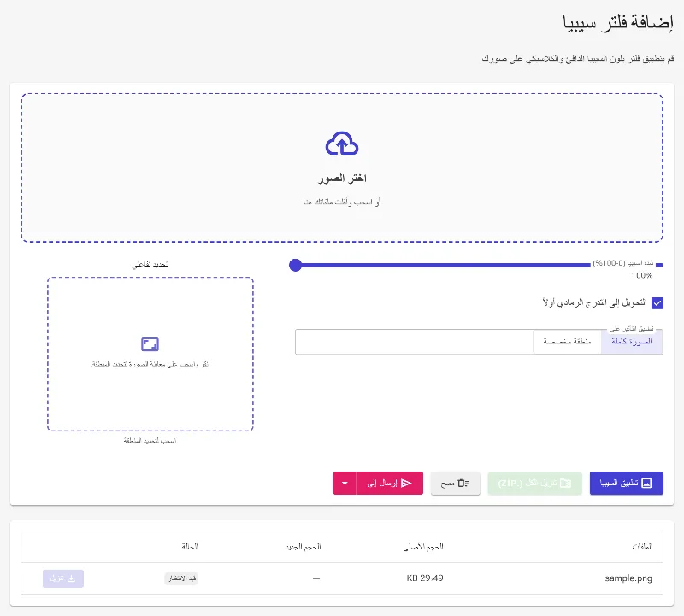Click the مسح clear button
Image resolution: width=684 pixels, height=616 pixels.
455,483
